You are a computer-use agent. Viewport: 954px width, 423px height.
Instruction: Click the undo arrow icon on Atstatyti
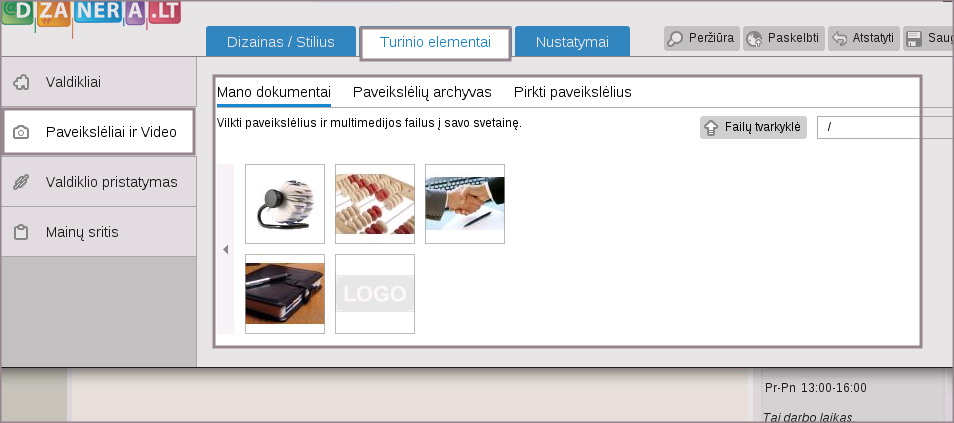coord(840,39)
